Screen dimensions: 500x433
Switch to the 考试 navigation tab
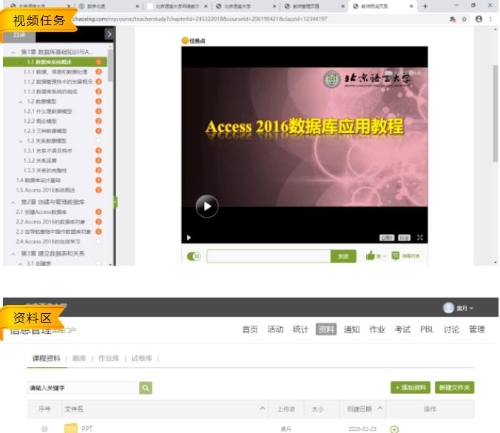click(403, 329)
